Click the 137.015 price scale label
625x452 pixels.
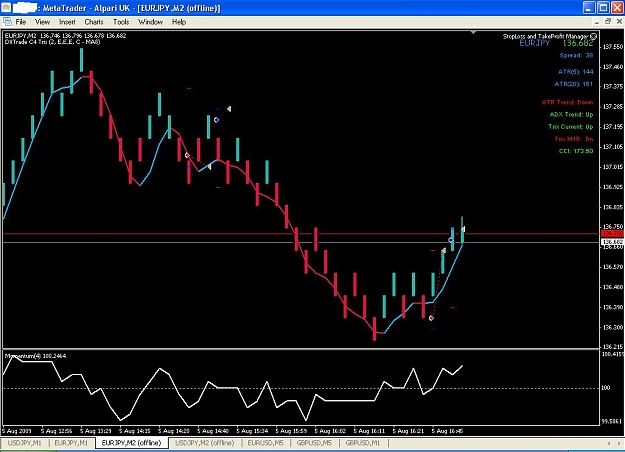tap(613, 167)
